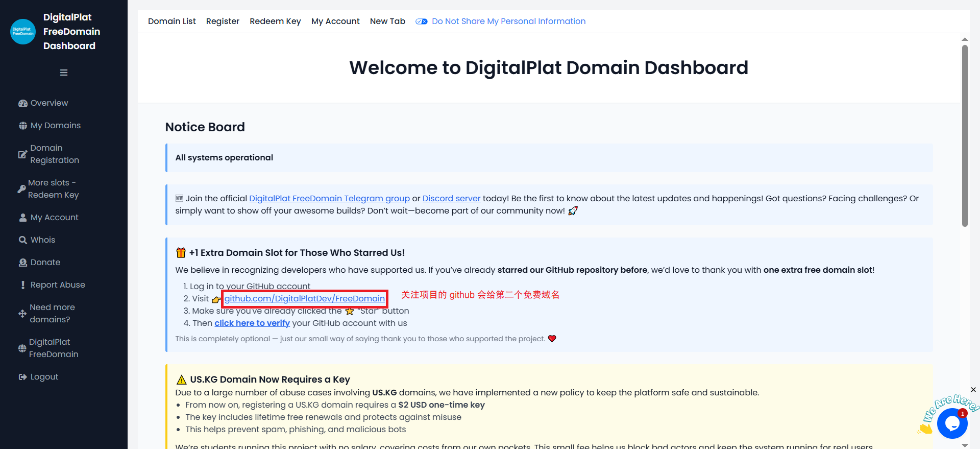Log out using sidebar Logout
980x449 pixels.
pyautogui.click(x=44, y=377)
